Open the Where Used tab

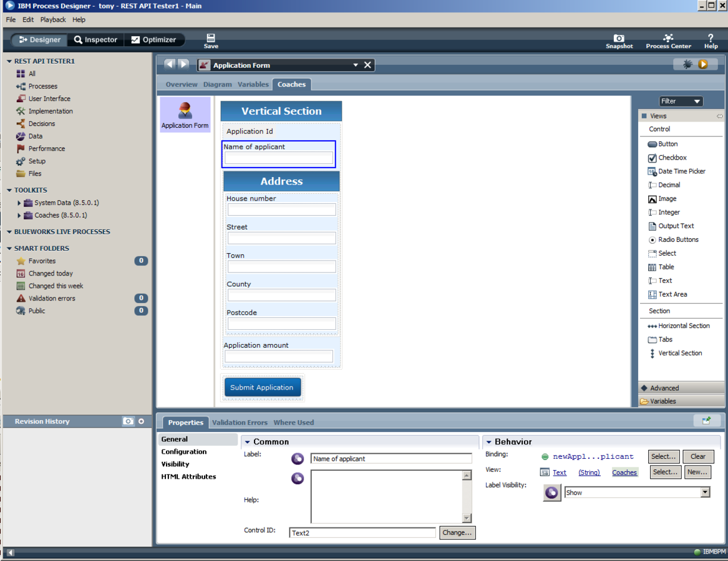tap(293, 423)
